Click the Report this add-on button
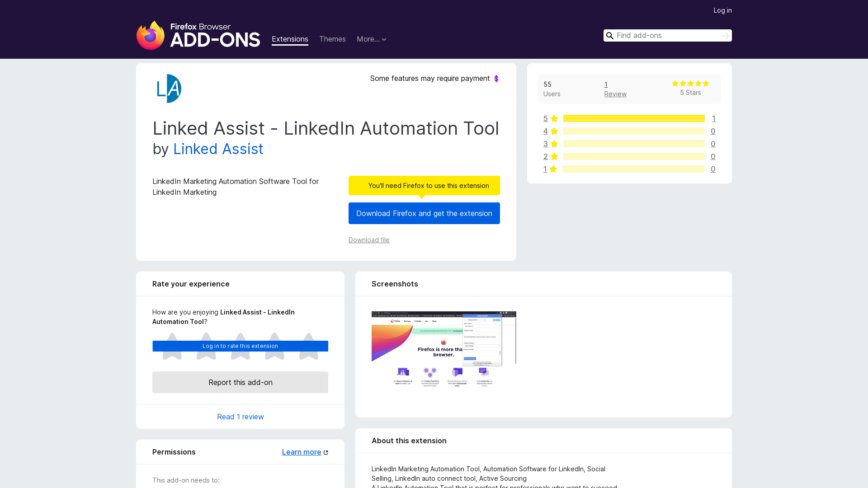 (241, 382)
